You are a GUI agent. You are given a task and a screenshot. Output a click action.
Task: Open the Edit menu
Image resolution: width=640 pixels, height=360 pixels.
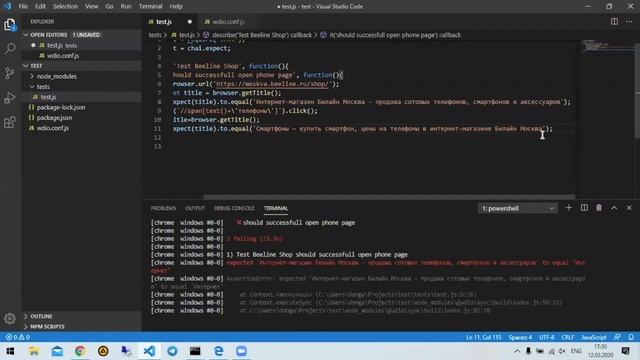coord(40,7)
